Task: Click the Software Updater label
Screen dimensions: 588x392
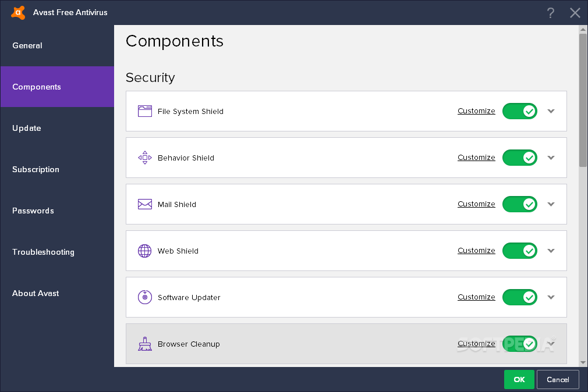Action: [x=189, y=297]
